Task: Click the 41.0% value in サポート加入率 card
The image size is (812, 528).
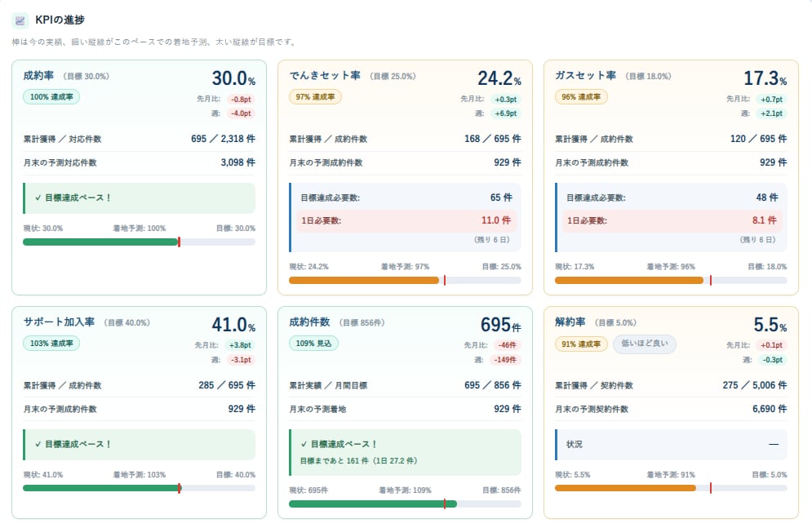Action: pyautogui.click(x=233, y=325)
